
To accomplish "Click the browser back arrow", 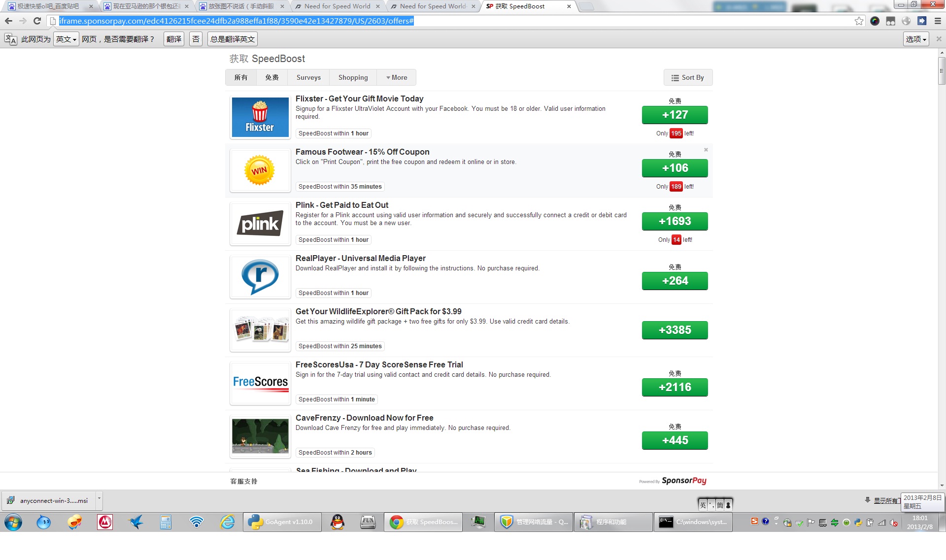I will click(x=8, y=21).
